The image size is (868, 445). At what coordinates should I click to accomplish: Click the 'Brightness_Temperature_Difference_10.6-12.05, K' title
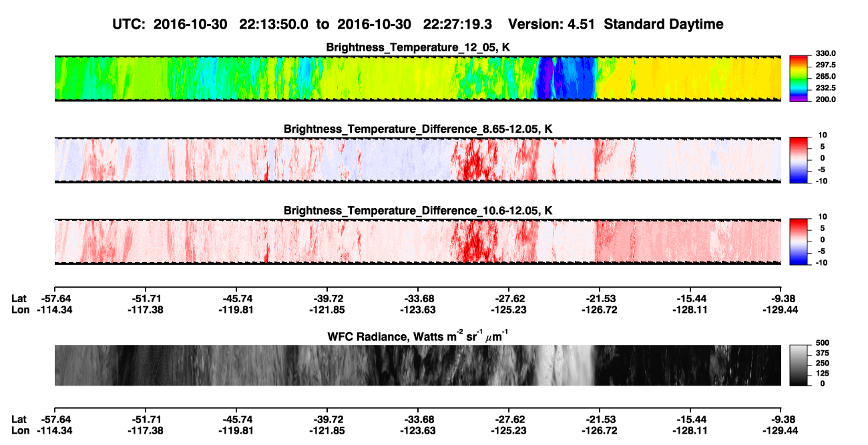[418, 210]
